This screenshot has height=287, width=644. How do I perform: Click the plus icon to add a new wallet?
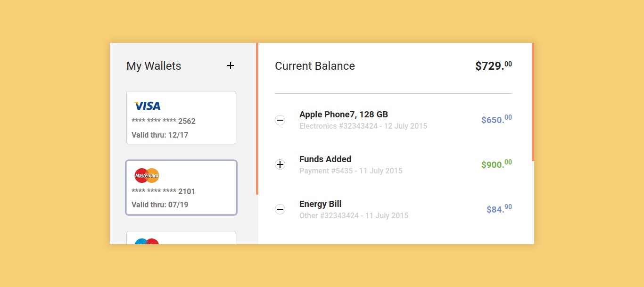pyautogui.click(x=231, y=66)
